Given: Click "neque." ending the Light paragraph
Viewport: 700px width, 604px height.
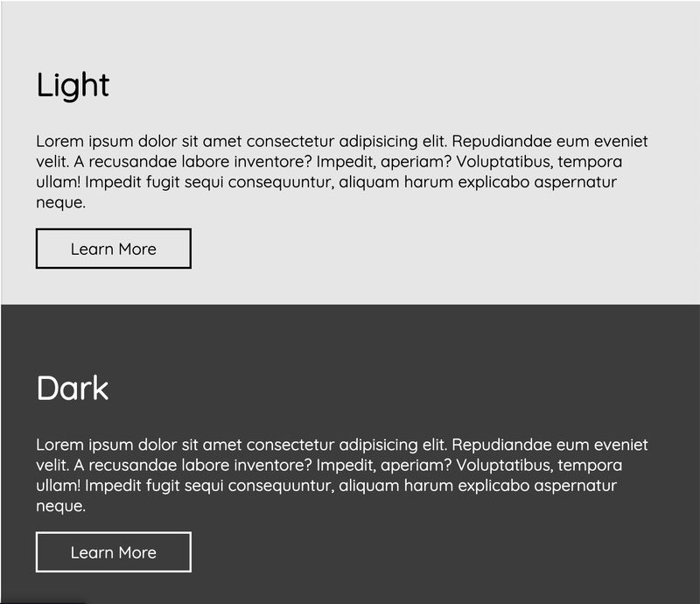Looking at the screenshot, I should click(60, 203).
